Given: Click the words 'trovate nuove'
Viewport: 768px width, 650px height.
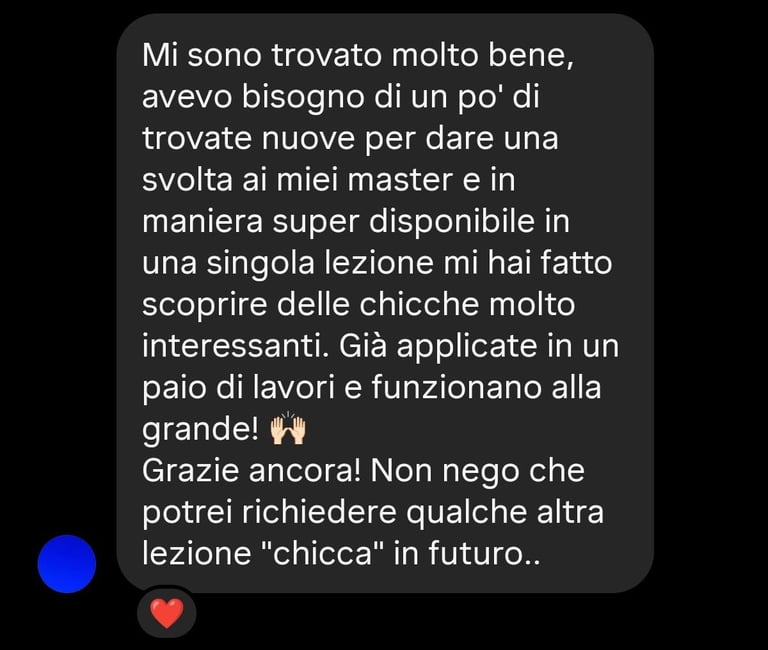Looking at the screenshot, I should pyautogui.click(x=249, y=138).
